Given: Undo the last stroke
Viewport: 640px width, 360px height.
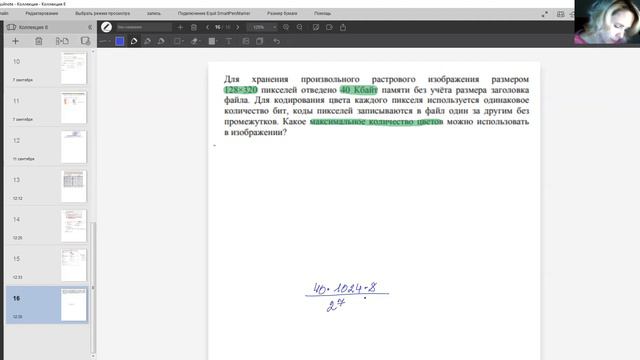Looking at the screenshot, I should (277, 41).
